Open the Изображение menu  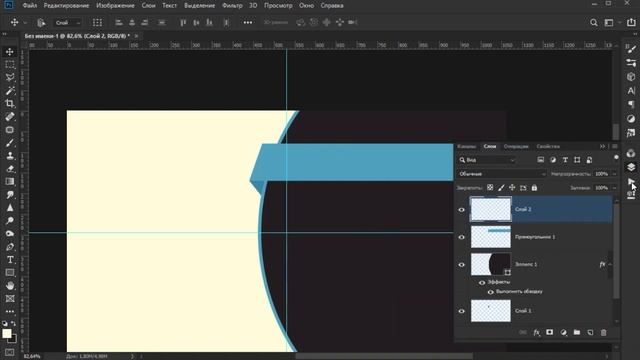(x=116, y=6)
